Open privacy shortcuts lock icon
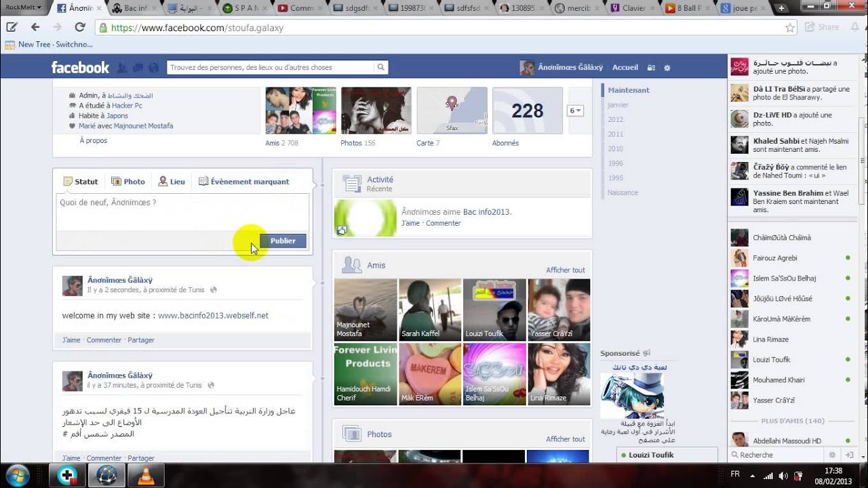868x488 pixels. 651,68
